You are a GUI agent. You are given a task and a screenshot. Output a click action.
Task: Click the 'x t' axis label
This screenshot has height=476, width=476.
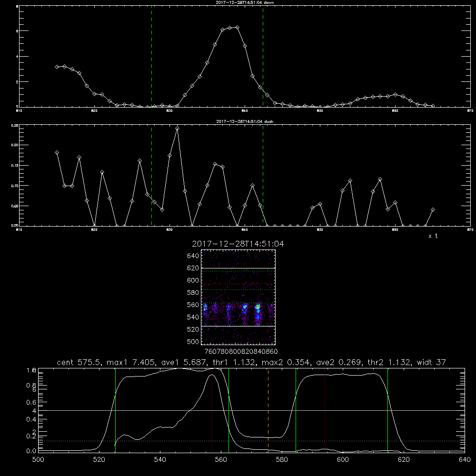(433, 236)
